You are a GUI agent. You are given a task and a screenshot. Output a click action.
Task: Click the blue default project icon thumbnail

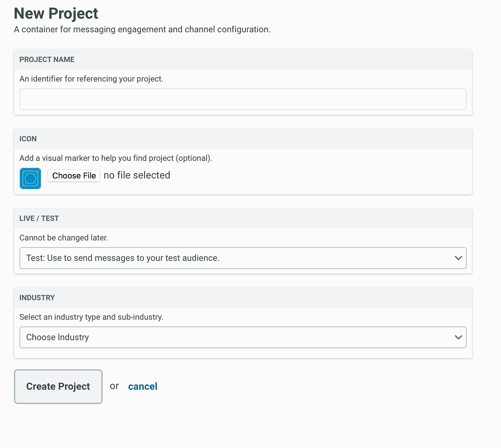click(x=30, y=178)
